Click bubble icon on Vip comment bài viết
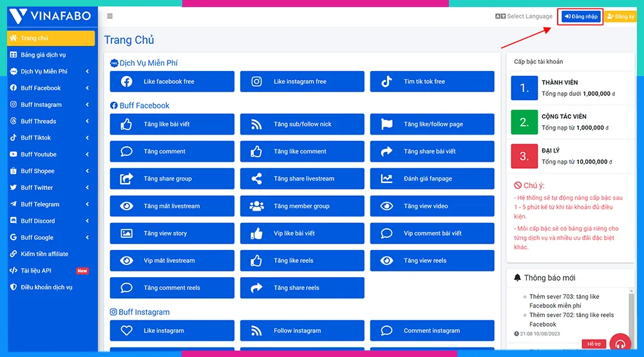 click(x=386, y=233)
